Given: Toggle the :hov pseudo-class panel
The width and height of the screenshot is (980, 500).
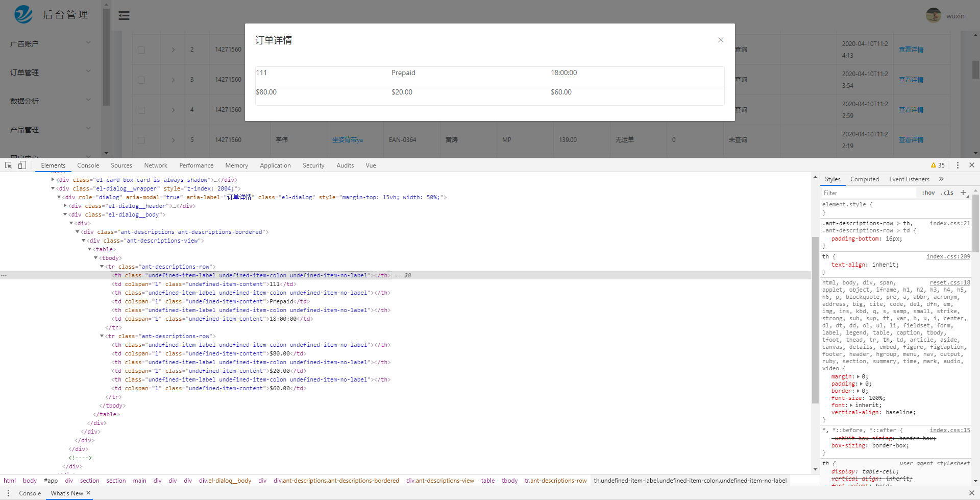Looking at the screenshot, I should tap(928, 193).
